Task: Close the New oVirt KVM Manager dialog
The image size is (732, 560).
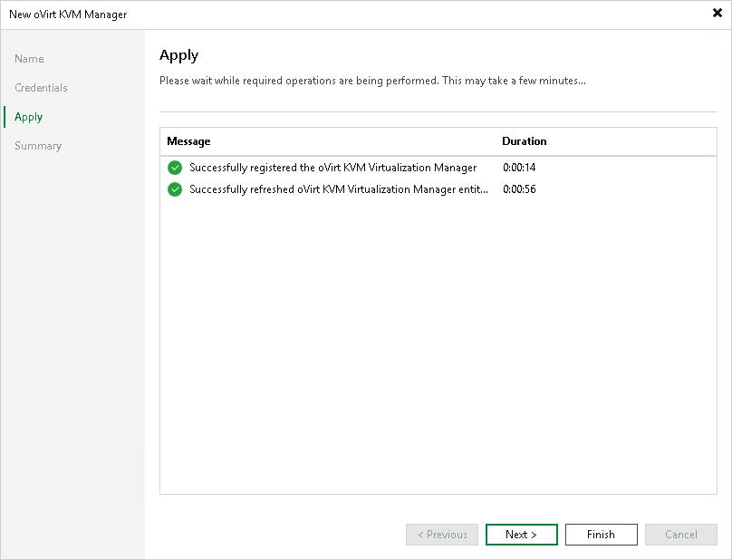Action: (x=718, y=13)
